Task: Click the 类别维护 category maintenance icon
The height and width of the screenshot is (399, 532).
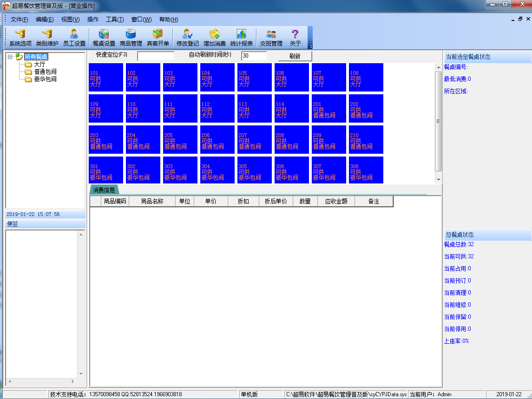Action: click(47, 37)
